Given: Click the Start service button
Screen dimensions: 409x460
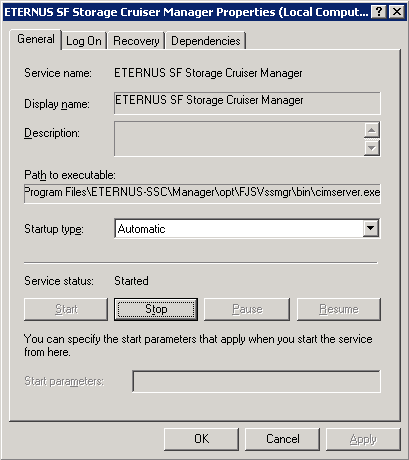Looking at the screenshot, I should tap(66, 309).
